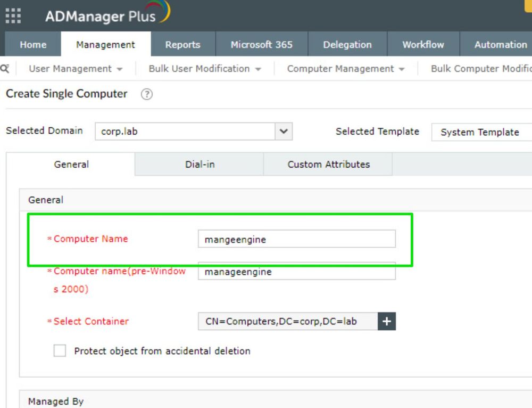Switch to the Dial-in tab
532x408 pixels.
point(199,165)
